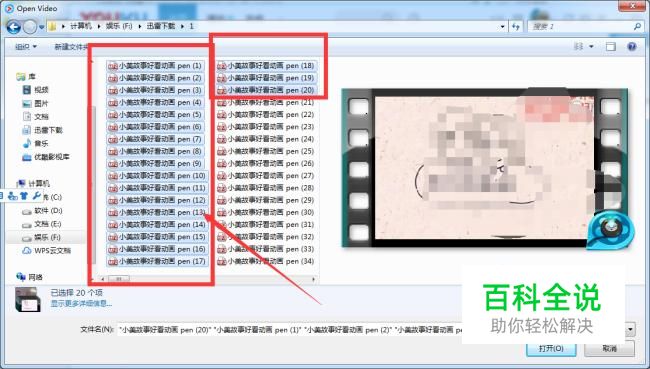Viewport: 650px width, 369px height.
Task: Open the recent locations dropdown arrow
Action: click(x=41, y=27)
